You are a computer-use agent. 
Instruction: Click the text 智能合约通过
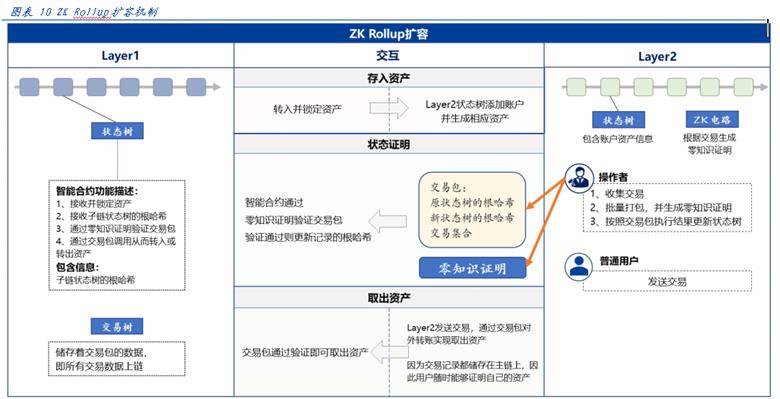pyautogui.click(x=274, y=202)
